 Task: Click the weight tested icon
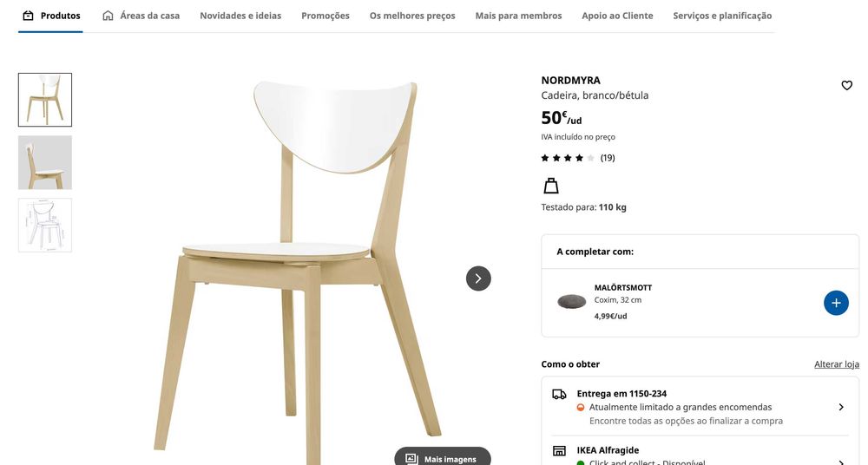pyautogui.click(x=551, y=186)
